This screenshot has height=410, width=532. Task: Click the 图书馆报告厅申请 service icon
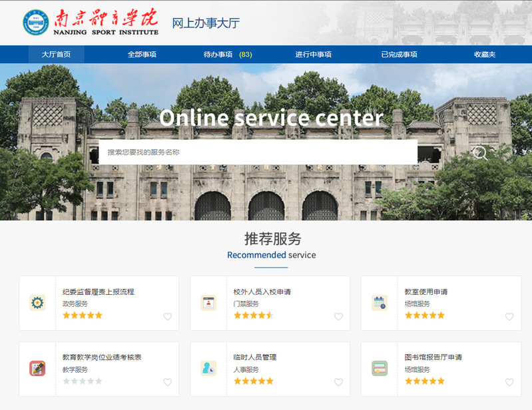[x=380, y=368]
